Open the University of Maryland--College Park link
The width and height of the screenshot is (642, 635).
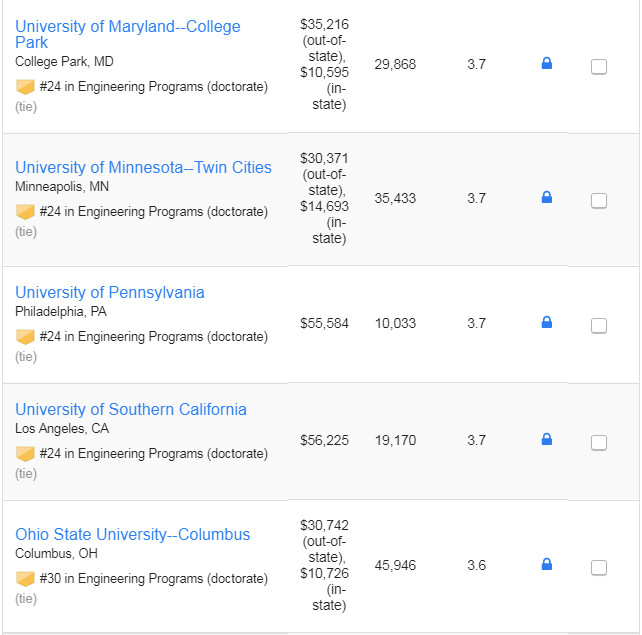tap(128, 34)
